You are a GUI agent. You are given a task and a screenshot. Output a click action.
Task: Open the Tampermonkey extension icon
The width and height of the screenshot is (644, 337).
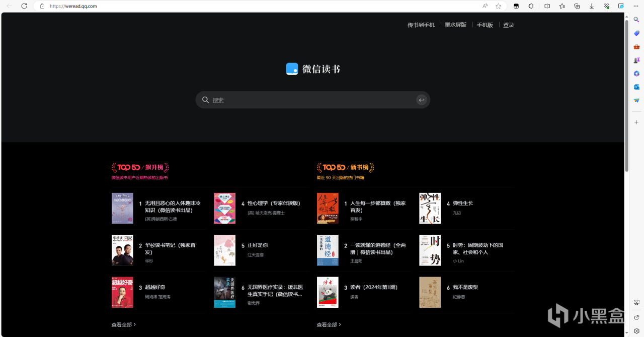[x=516, y=6]
